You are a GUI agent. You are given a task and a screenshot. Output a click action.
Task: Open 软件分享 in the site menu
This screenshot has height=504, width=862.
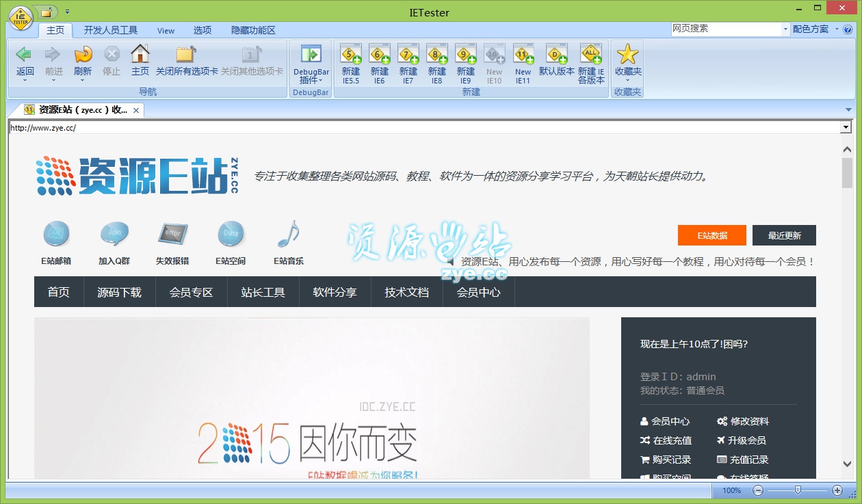point(335,292)
